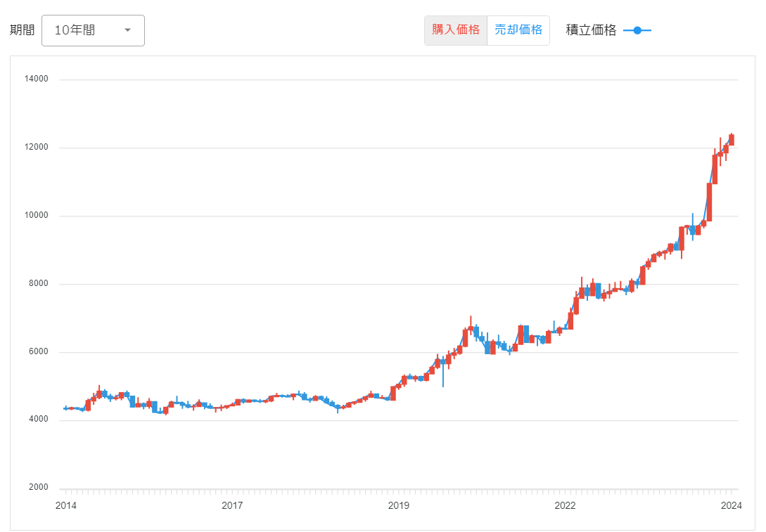Open the 期間 period dropdown showing 10年間
This screenshot has height=532, width=766.
(x=92, y=30)
